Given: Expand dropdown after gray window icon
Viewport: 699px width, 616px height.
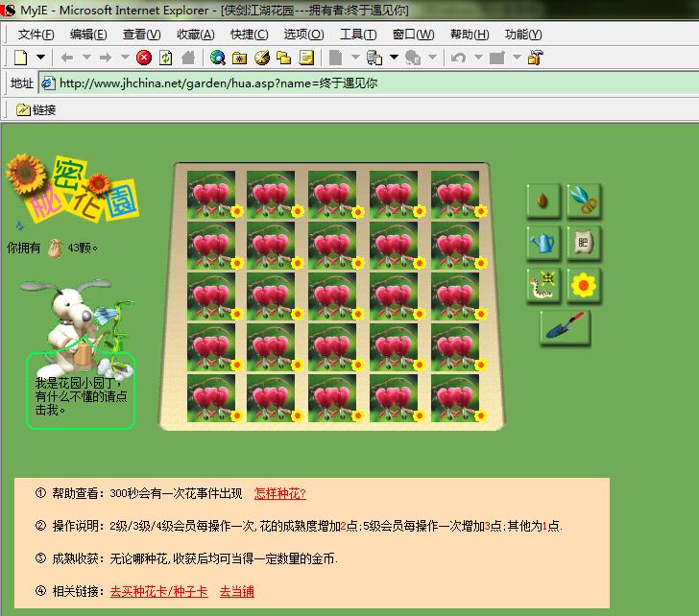Looking at the screenshot, I should (517, 57).
